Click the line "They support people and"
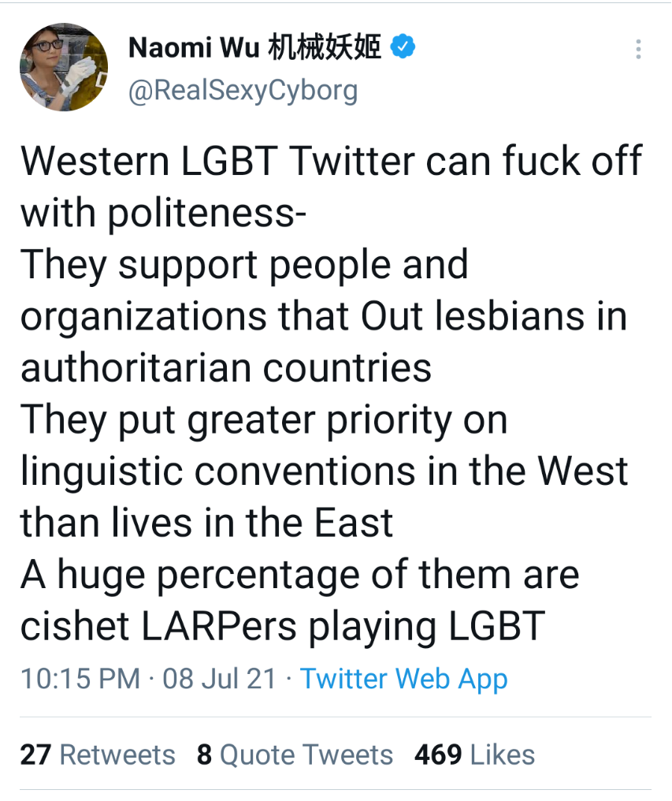The height and width of the screenshot is (801, 672). (x=244, y=265)
